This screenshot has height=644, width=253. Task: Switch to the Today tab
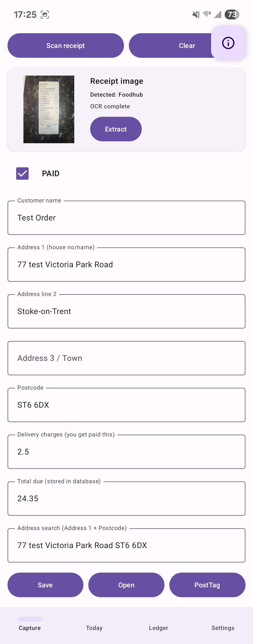click(94, 627)
